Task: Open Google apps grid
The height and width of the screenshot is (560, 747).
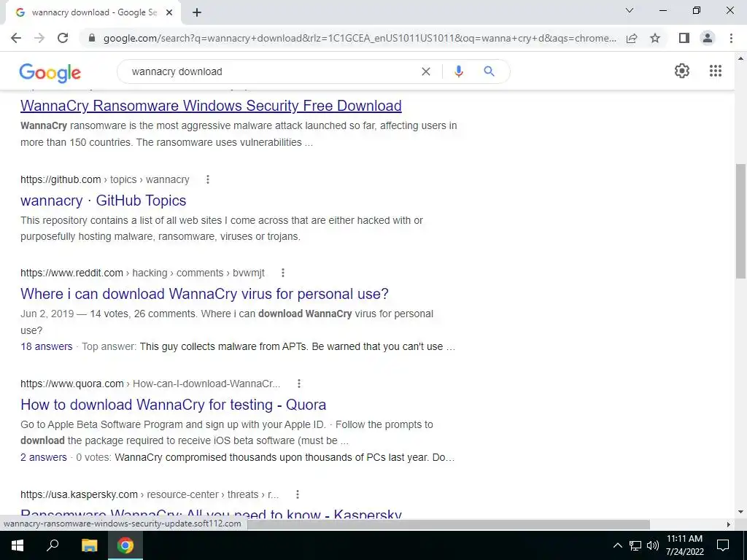Action: (x=715, y=71)
